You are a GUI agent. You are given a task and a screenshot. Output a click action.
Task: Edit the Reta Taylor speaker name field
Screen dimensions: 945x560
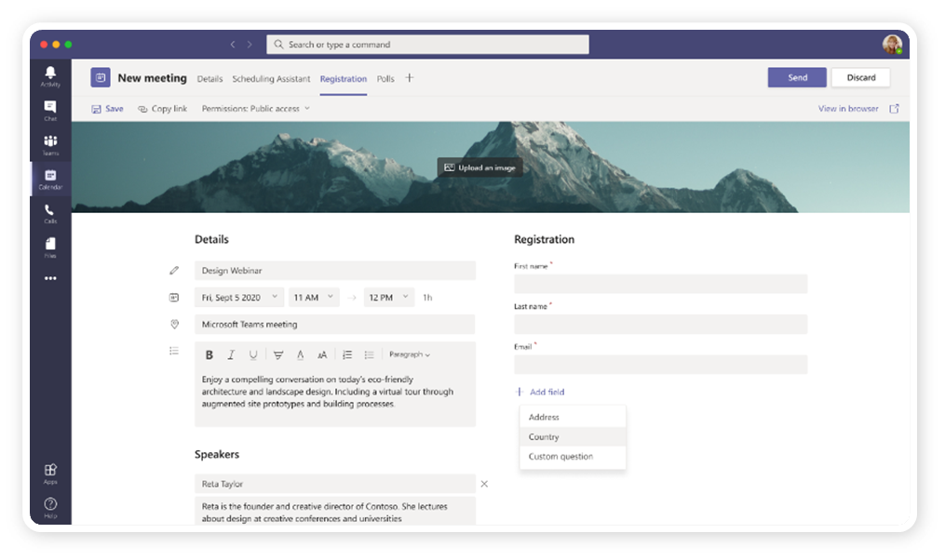[x=335, y=484]
